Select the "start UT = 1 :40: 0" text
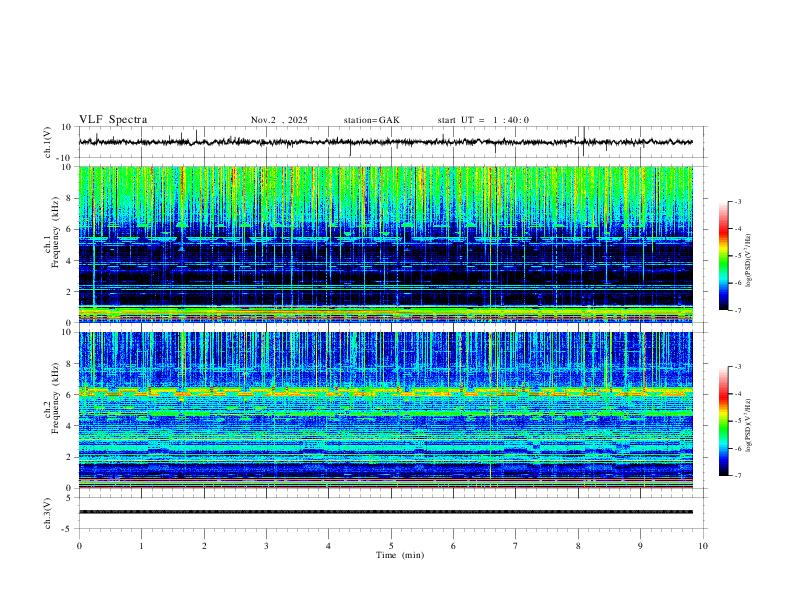The image size is (792, 612). tap(483, 120)
